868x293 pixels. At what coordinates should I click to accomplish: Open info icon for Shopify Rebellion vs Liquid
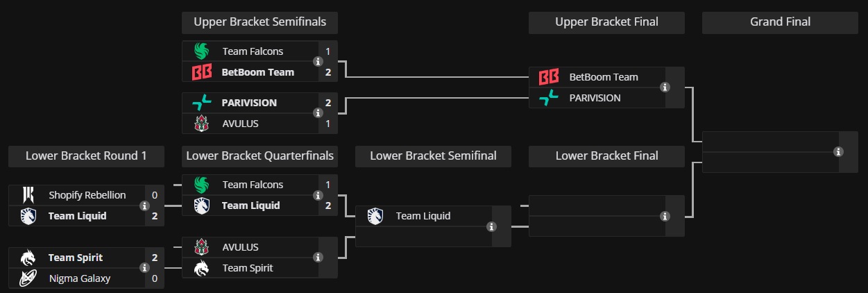point(145,206)
